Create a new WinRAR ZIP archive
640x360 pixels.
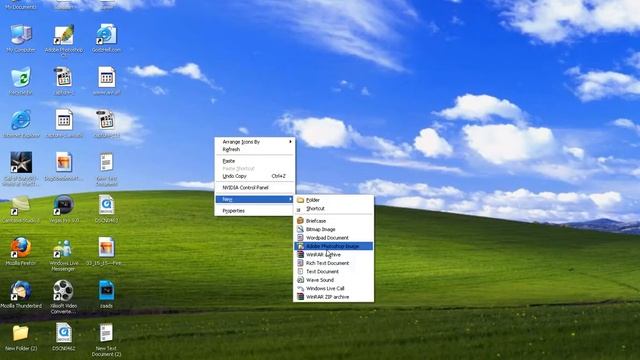click(333, 297)
